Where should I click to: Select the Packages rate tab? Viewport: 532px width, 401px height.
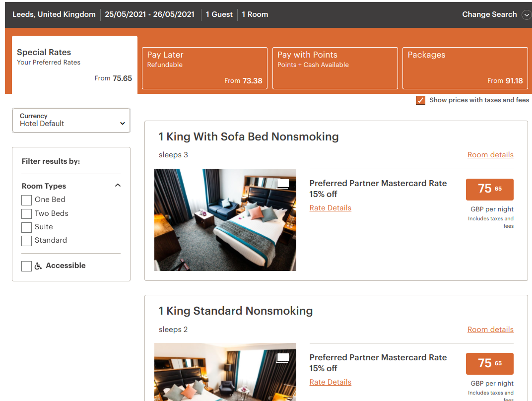[465, 68]
